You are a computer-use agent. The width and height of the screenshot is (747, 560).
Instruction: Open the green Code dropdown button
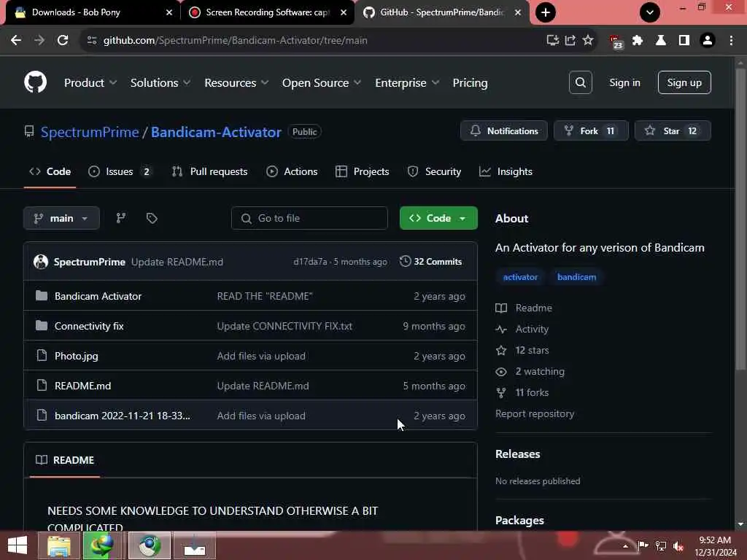tap(438, 218)
